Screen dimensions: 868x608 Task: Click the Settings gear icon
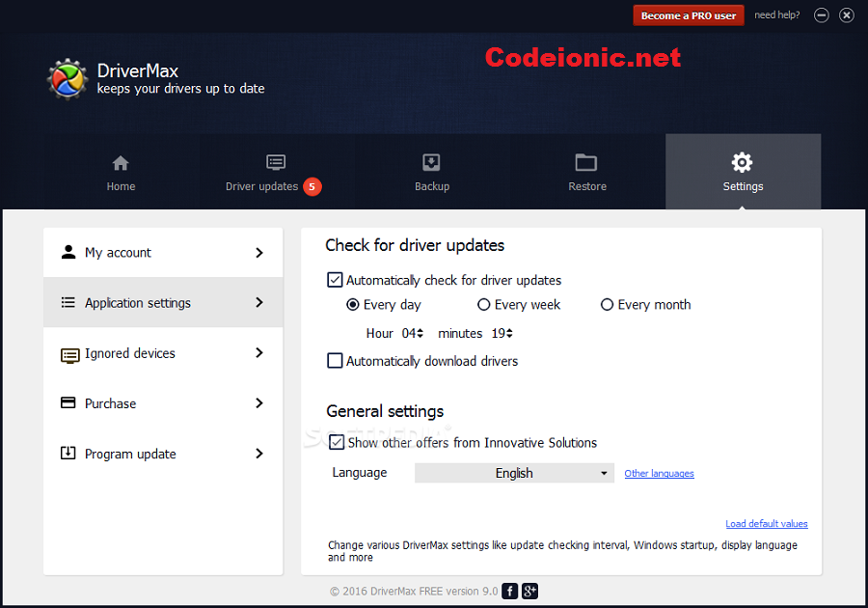(742, 162)
